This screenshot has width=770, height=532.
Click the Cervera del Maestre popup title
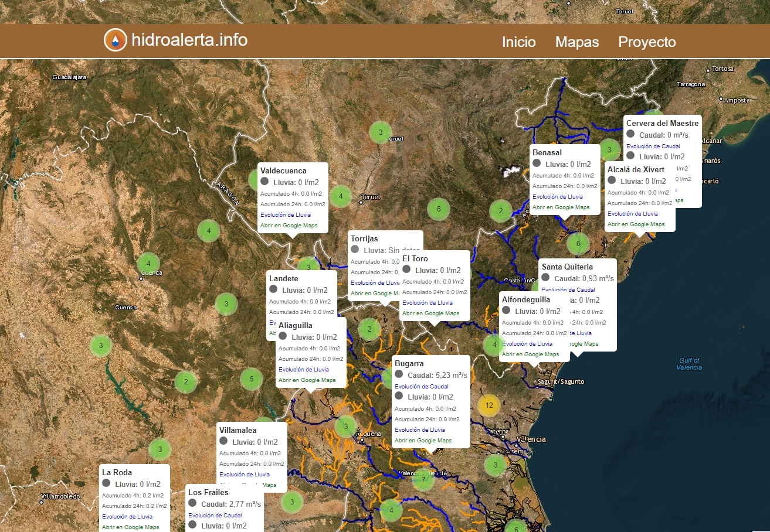663,123
